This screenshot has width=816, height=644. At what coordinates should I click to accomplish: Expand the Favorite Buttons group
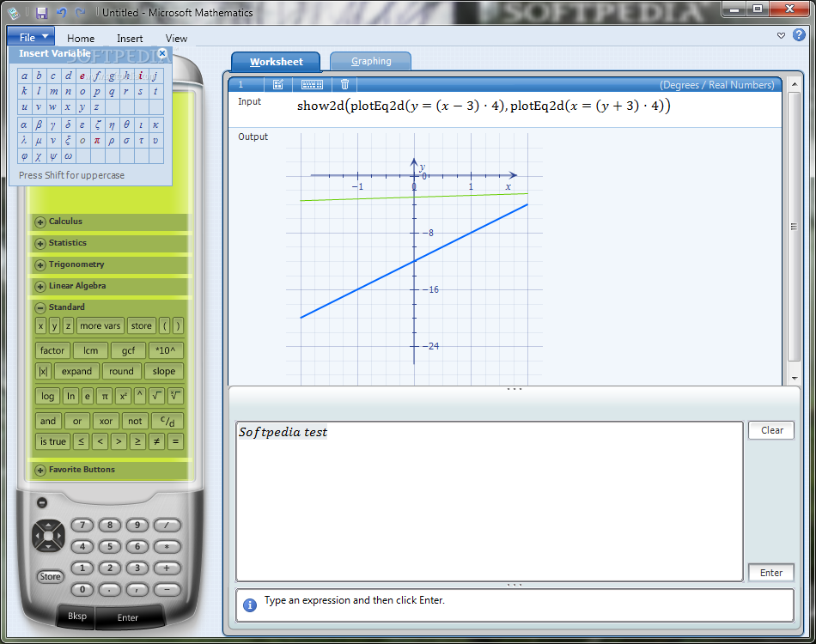pyautogui.click(x=40, y=471)
